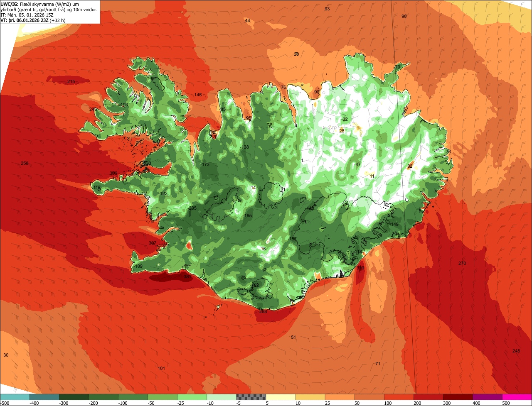532x406 pixels.
Task: Click orange swatch between 25 and 50
Action: (x=339, y=397)
